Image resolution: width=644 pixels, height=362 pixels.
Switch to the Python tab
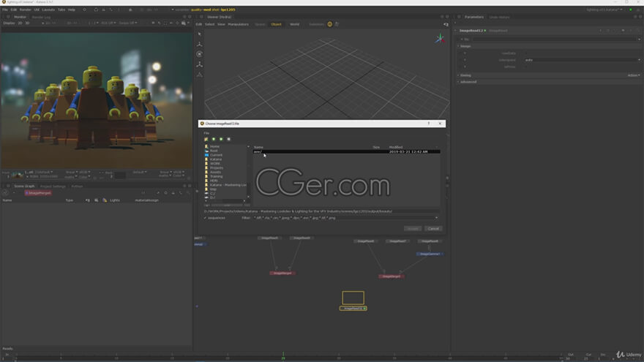(78, 186)
